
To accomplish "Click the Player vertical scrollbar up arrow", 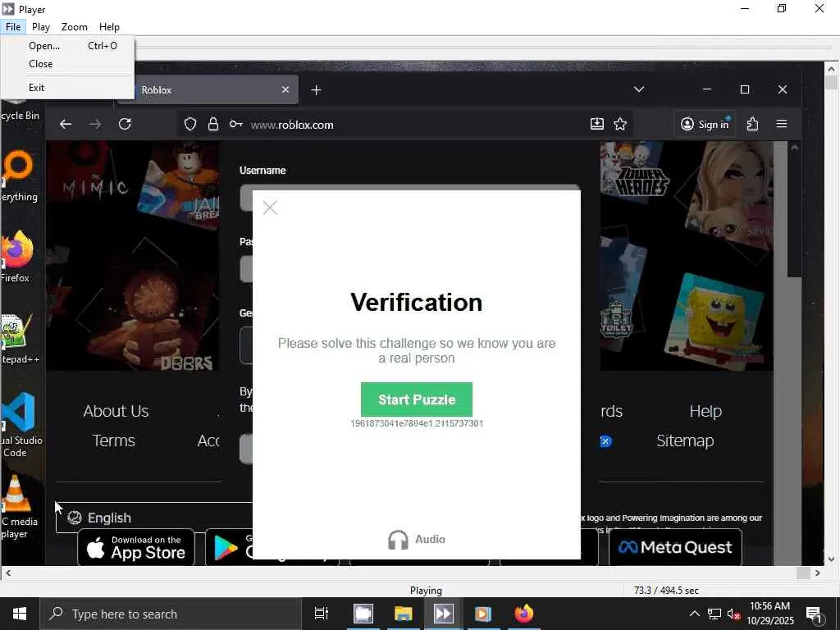I will pyautogui.click(x=832, y=69).
